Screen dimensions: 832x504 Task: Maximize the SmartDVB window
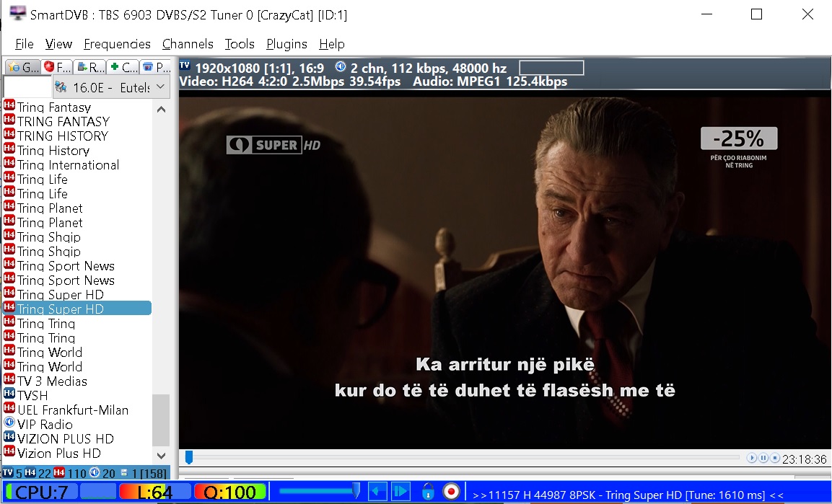pos(757,14)
